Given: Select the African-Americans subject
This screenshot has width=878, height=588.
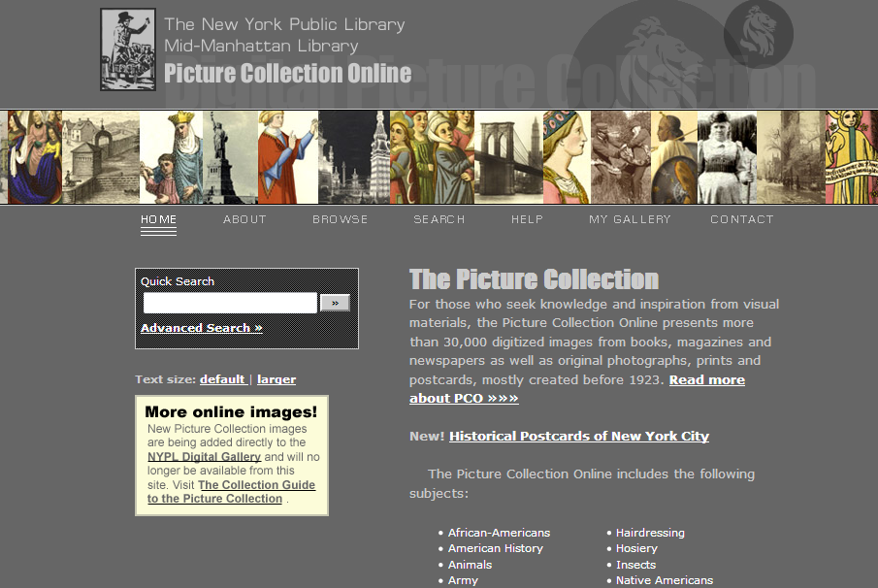Looking at the screenshot, I should 499,533.
